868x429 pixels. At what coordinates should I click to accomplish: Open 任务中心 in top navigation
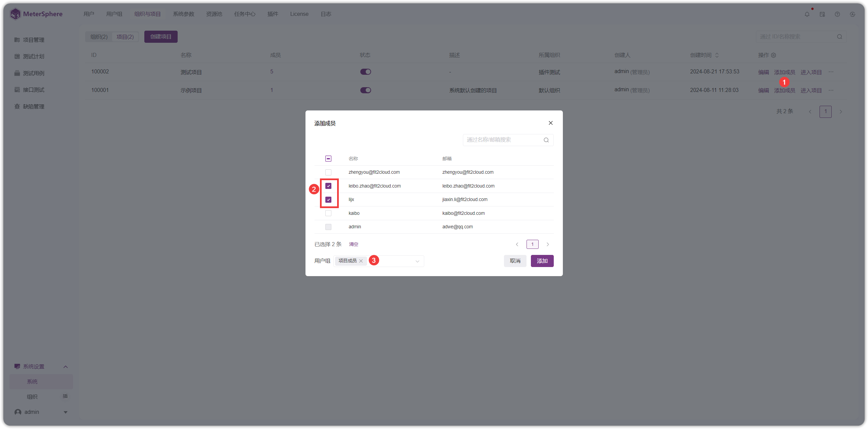[x=245, y=14]
